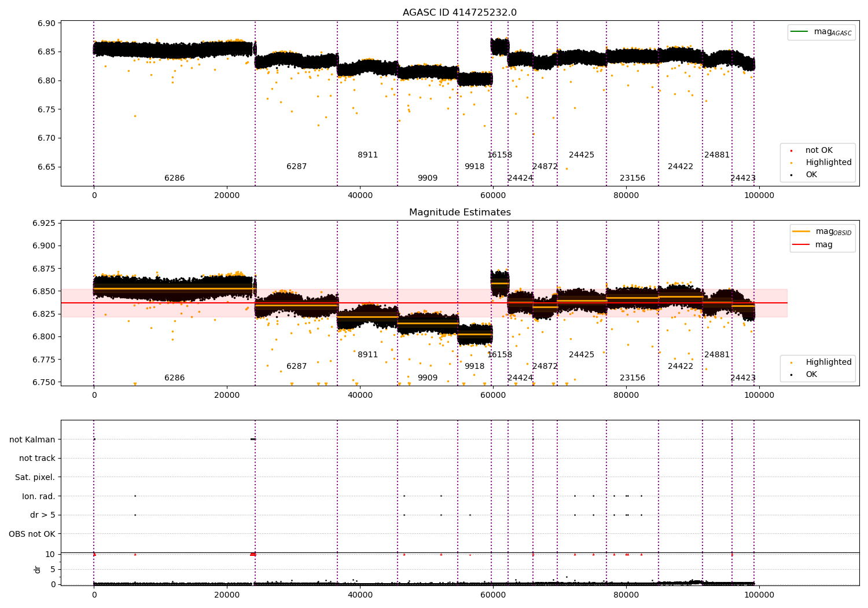Click the tick value 5 on the dr axis
868x608 pixels.
coord(53,570)
